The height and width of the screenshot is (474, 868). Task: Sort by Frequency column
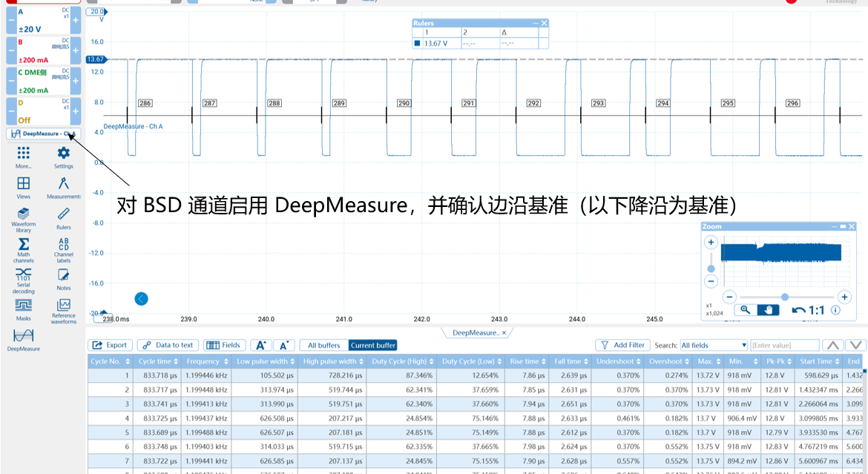pos(207,361)
